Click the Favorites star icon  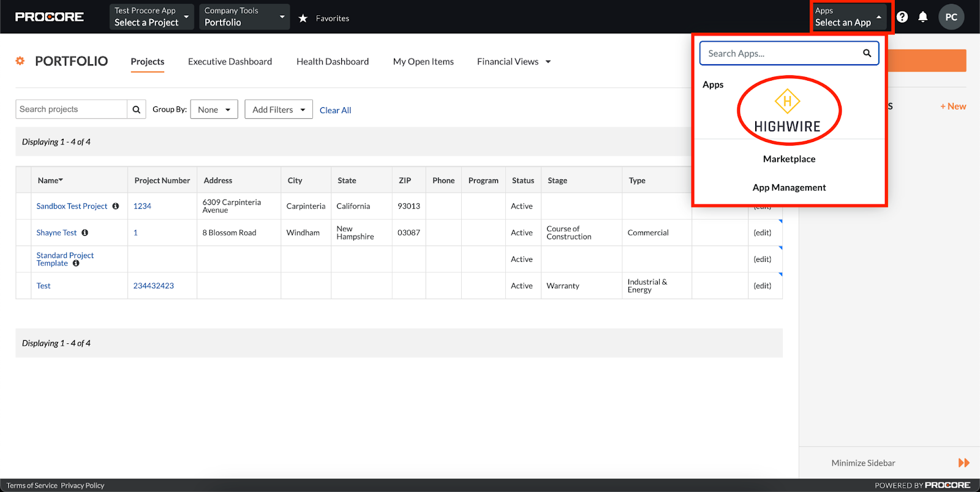tap(303, 18)
